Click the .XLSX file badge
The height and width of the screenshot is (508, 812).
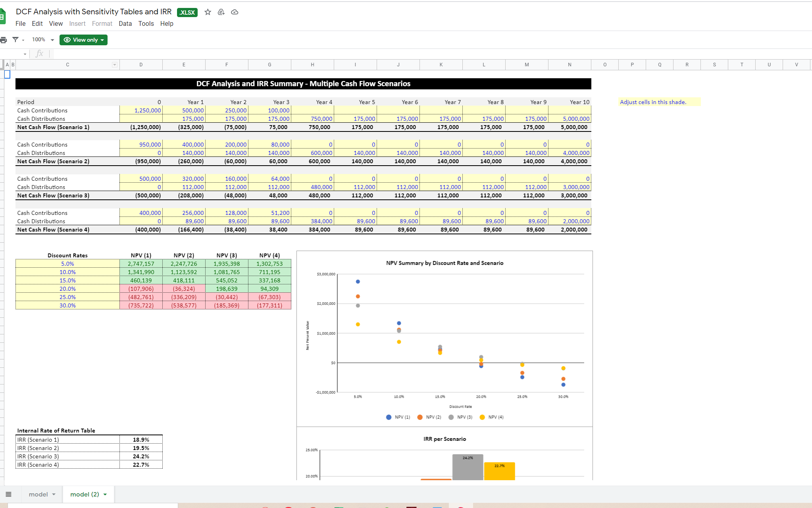187,12
